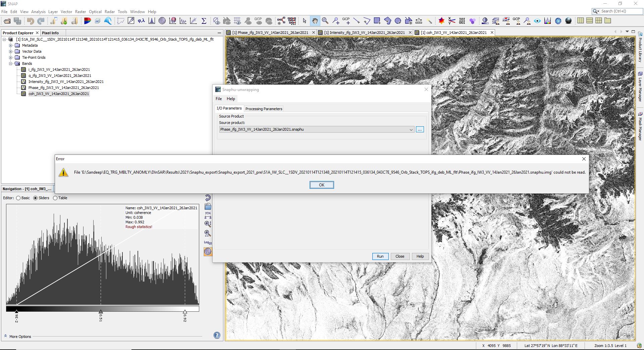Click the slider handle at value 0.51
The height and width of the screenshot is (350, 644).
[101, 311]
